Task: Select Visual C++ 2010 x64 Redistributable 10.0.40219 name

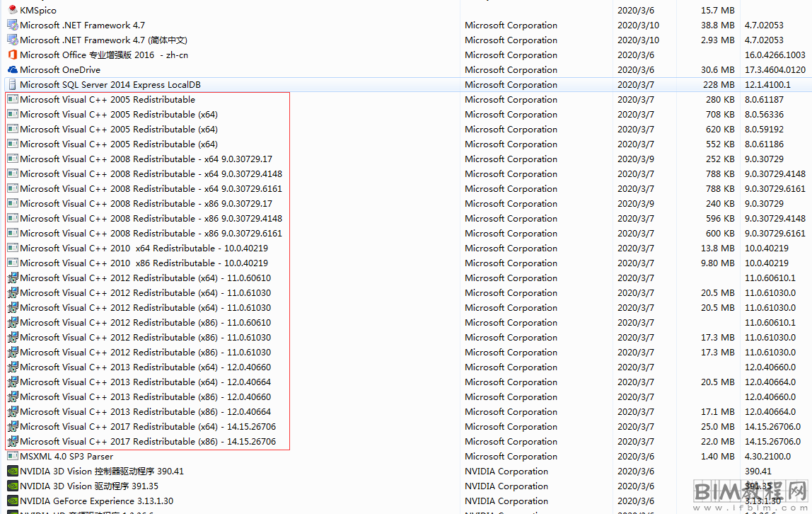Action: (144, 249)
